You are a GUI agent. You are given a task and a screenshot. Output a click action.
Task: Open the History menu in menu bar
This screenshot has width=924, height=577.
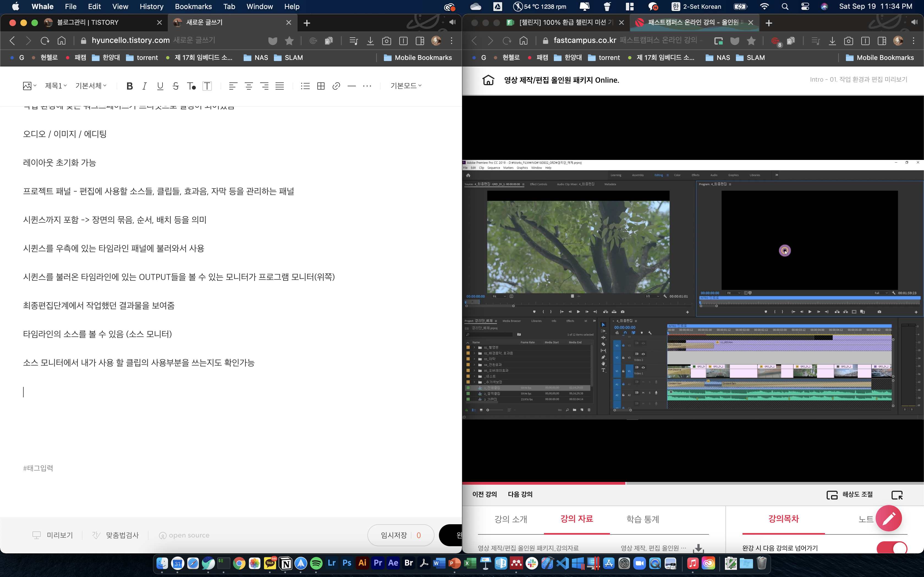[151, 7]
